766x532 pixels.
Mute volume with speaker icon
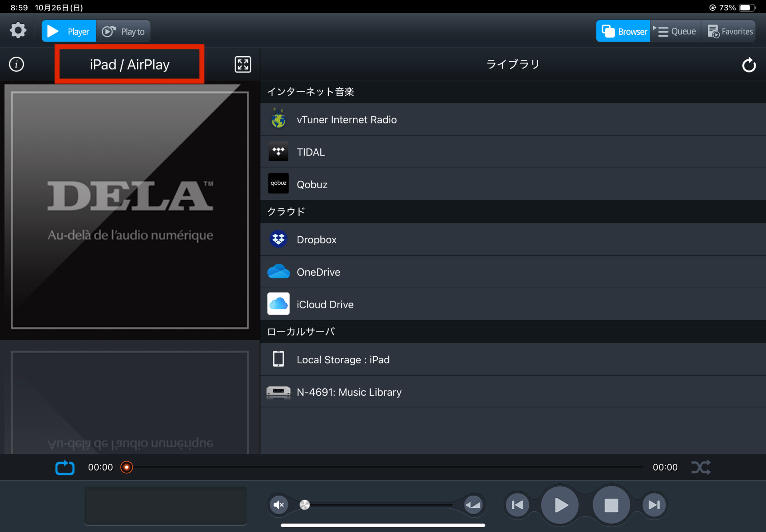[x=279, y=505]
